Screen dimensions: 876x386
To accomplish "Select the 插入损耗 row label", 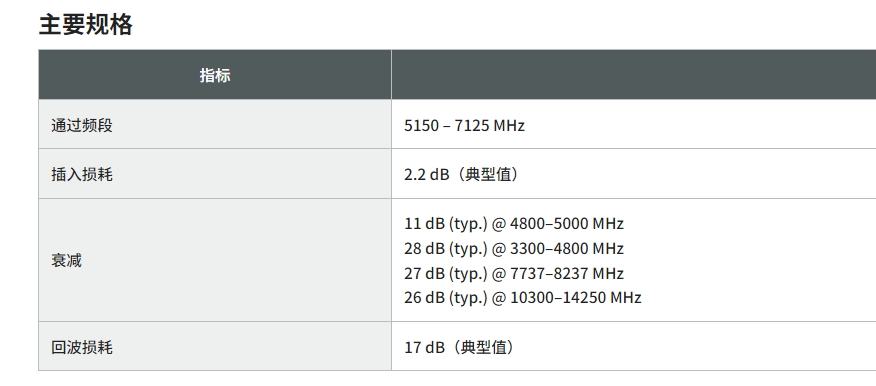I will pos(82,174).
